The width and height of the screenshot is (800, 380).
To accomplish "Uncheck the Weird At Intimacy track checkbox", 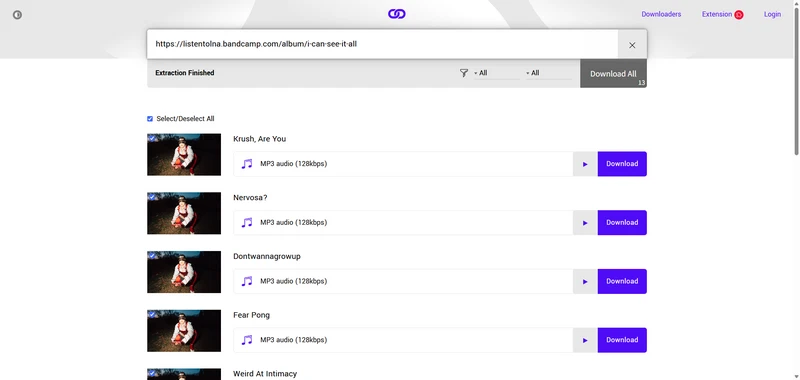I will click(x=152, y=372).
